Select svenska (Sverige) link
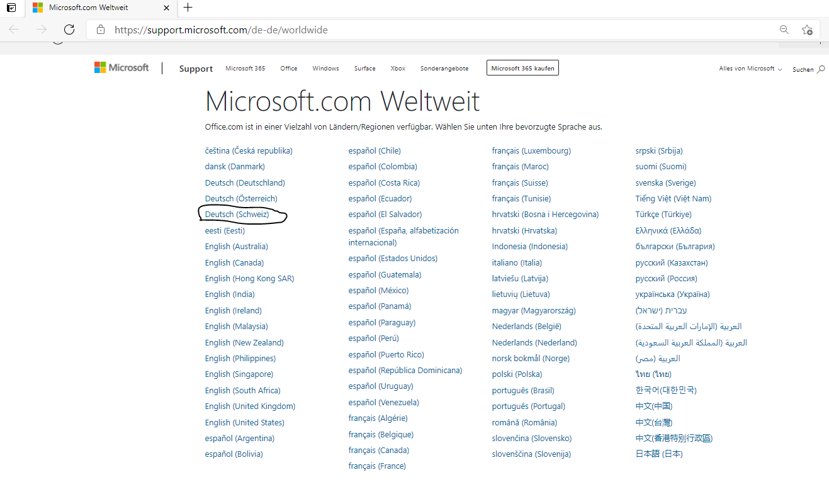The image size is (829, 504). [x=665, y=183]
